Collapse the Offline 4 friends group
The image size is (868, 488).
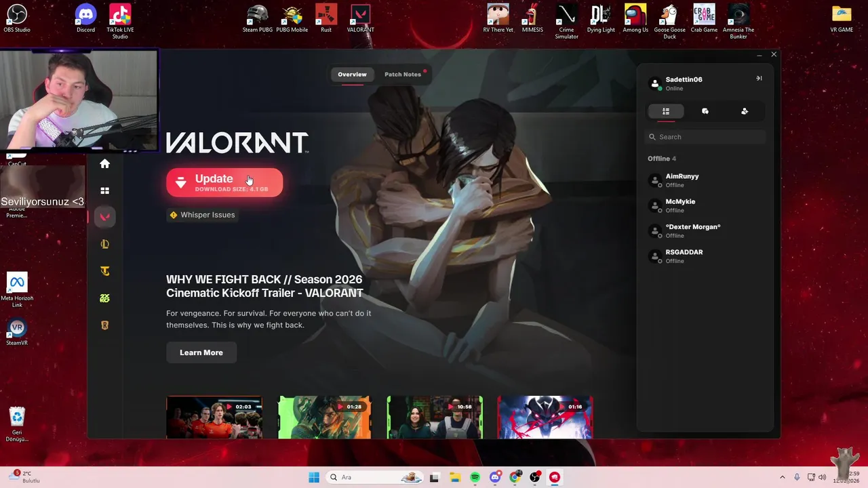tap(662, 159)
